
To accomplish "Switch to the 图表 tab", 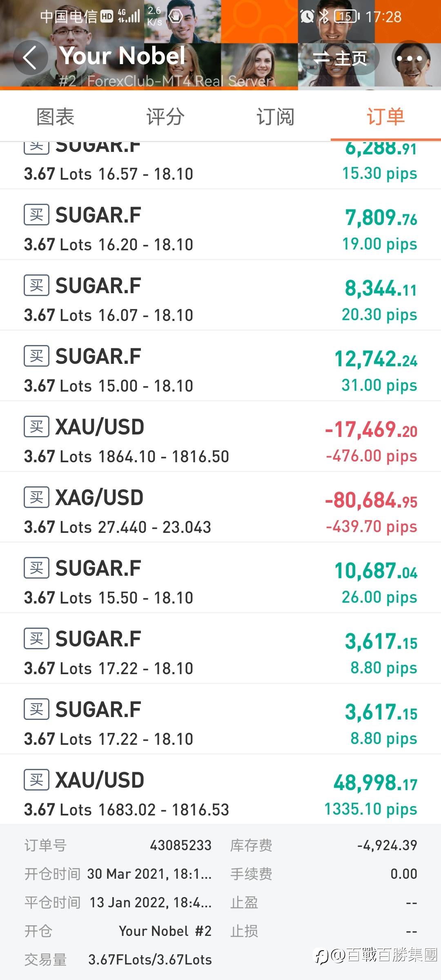I will pyautogui.click(x=55, y=117).
